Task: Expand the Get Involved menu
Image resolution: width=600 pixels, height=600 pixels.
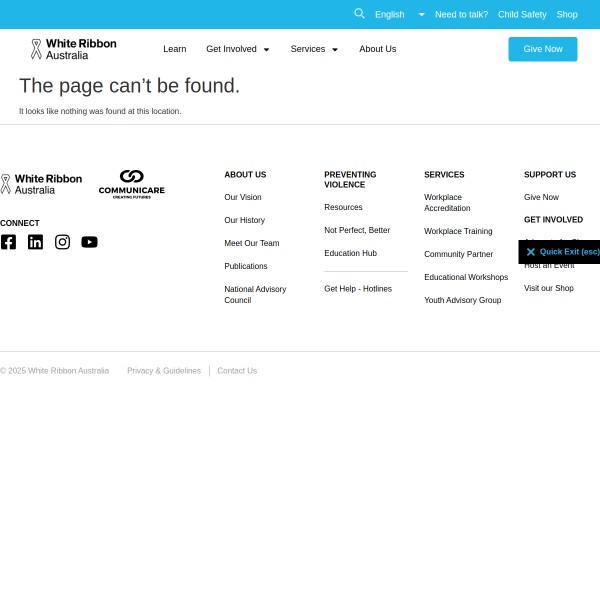Action: point(237,49)
